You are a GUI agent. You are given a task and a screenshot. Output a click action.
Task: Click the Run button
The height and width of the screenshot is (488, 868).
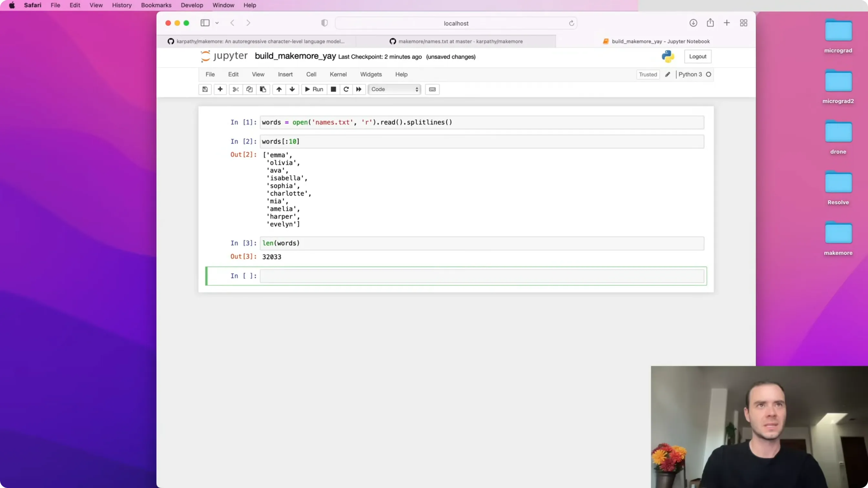[x=314, y=89]
